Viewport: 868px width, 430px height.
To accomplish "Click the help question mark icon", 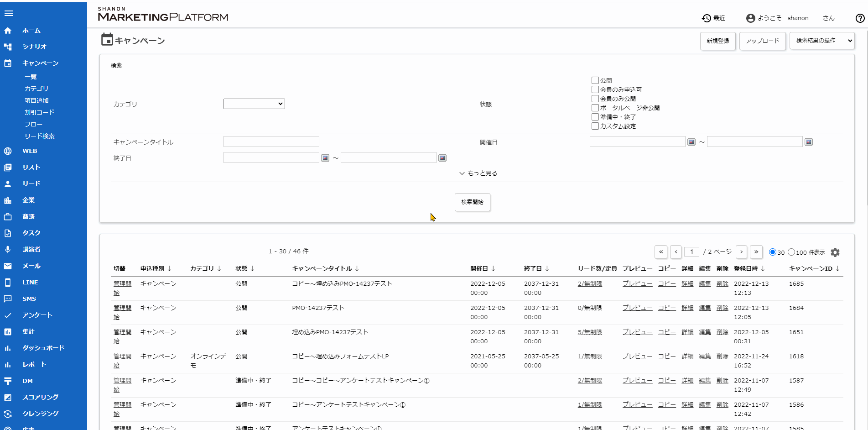I will point(860,18).
